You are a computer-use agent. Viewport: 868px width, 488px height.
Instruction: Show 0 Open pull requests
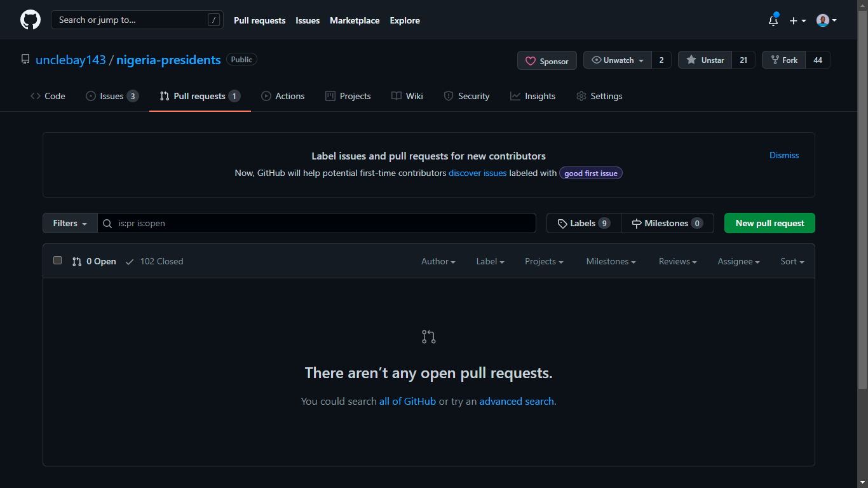click(94, 261)
